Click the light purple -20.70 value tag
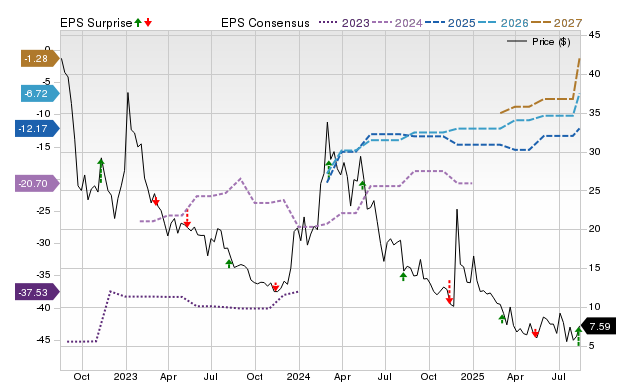Viewport: 640px width, 382px height. (37, 184)
